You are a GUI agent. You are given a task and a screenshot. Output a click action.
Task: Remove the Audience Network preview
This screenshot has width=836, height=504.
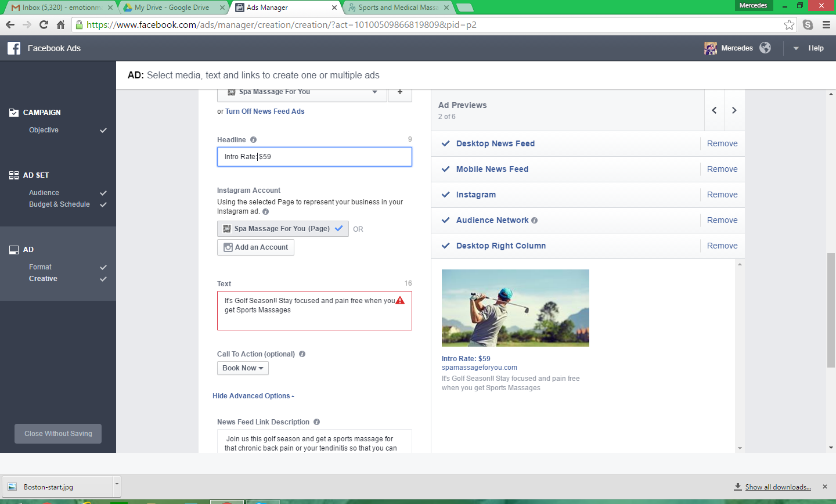pos(722,220)
